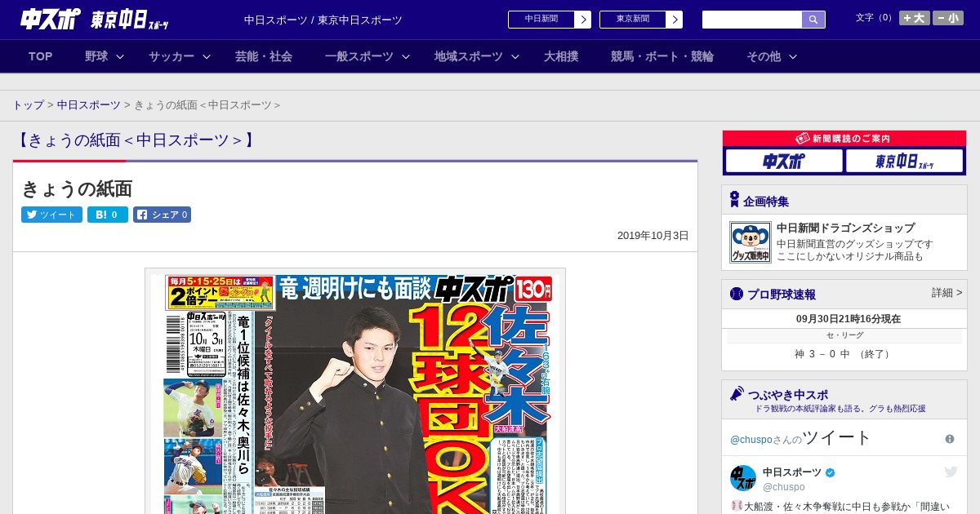Click the 企画特集 heading icon
The height and width of the screenshot is (514, 980).
point(734,200)
